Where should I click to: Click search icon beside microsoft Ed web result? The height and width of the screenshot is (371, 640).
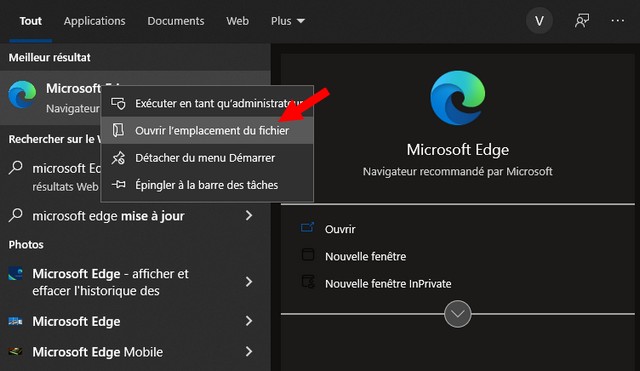(16, 167)
